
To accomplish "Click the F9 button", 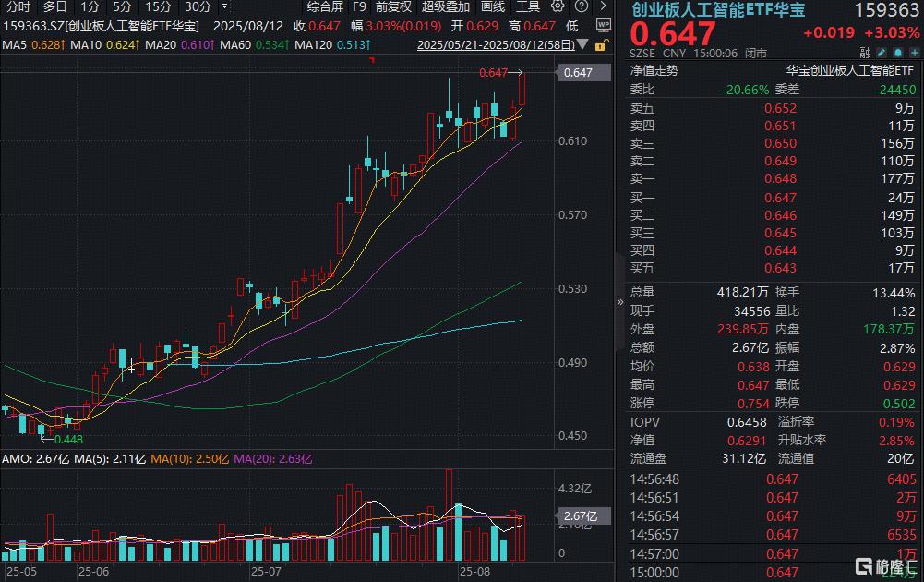I will tap(359, 7).
